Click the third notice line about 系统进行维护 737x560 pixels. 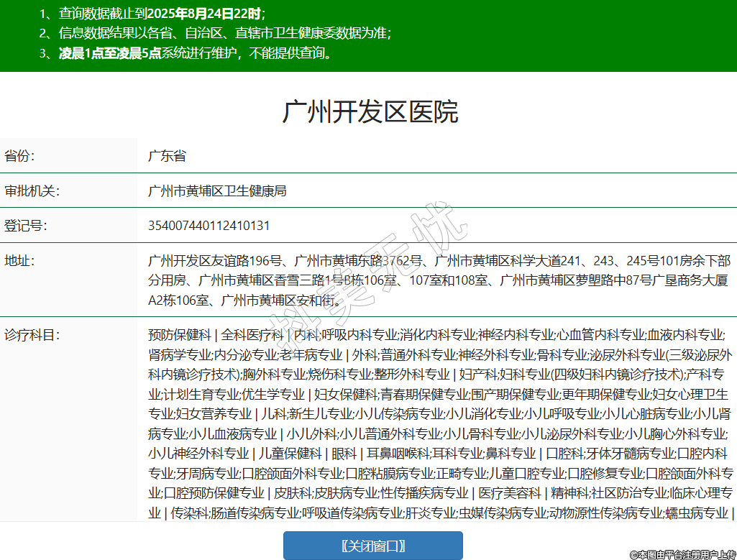point(194,53)
